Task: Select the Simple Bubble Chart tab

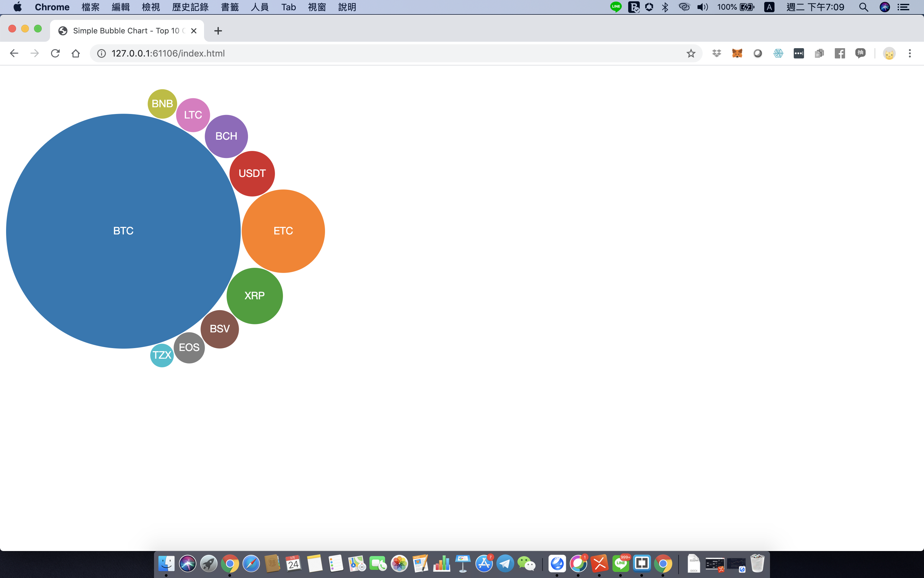Action: (127, 31)
